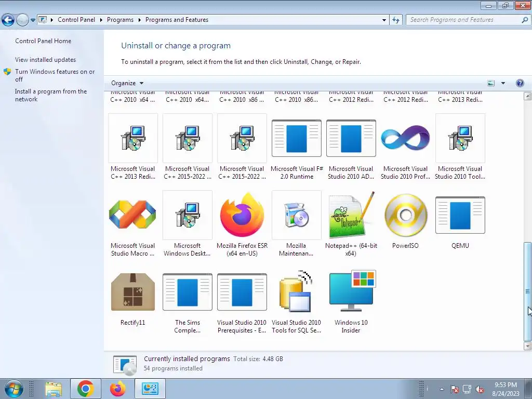The width and height of the screenshot is (532, 399).
Task: Open Install a program from the network
Action: pyautogui.click(x=51, y=96)
